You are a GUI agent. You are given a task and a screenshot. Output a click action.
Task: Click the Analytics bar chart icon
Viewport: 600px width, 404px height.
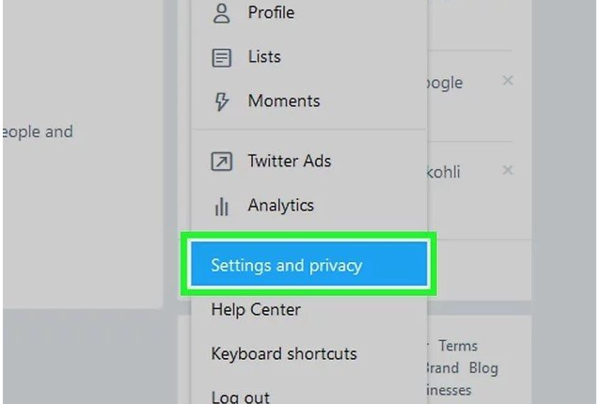(222, 206)
